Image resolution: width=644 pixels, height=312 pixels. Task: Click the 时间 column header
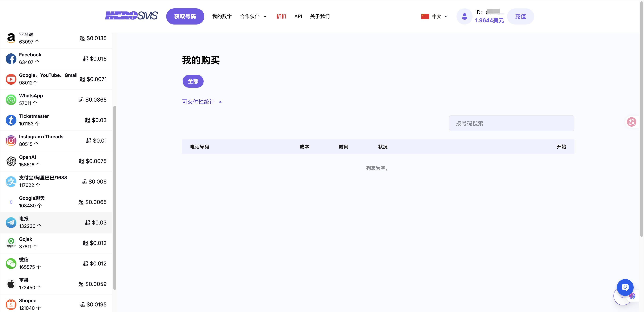(343, 147)
